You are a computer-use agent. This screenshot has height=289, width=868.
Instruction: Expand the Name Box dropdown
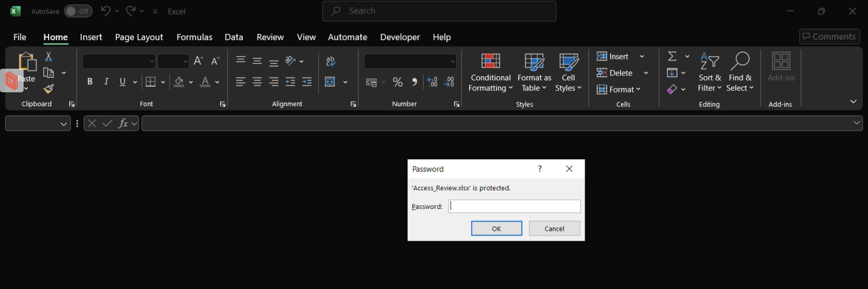coord(63,124)
